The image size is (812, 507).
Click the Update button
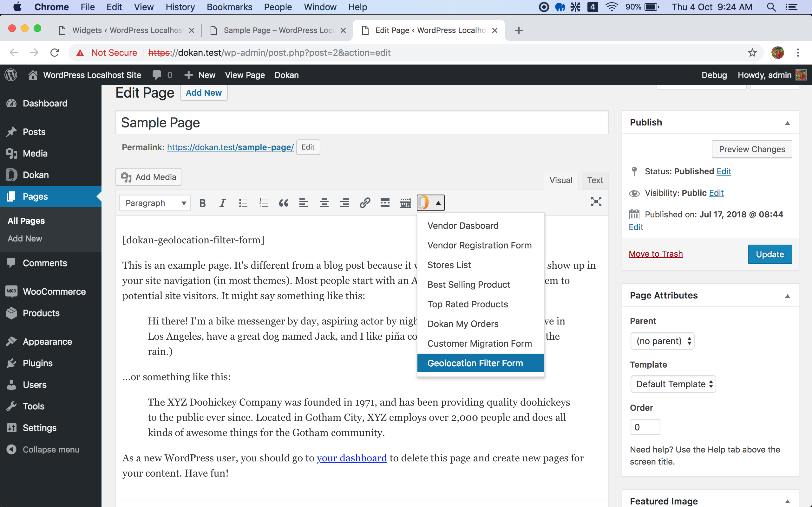click(770, 254)
